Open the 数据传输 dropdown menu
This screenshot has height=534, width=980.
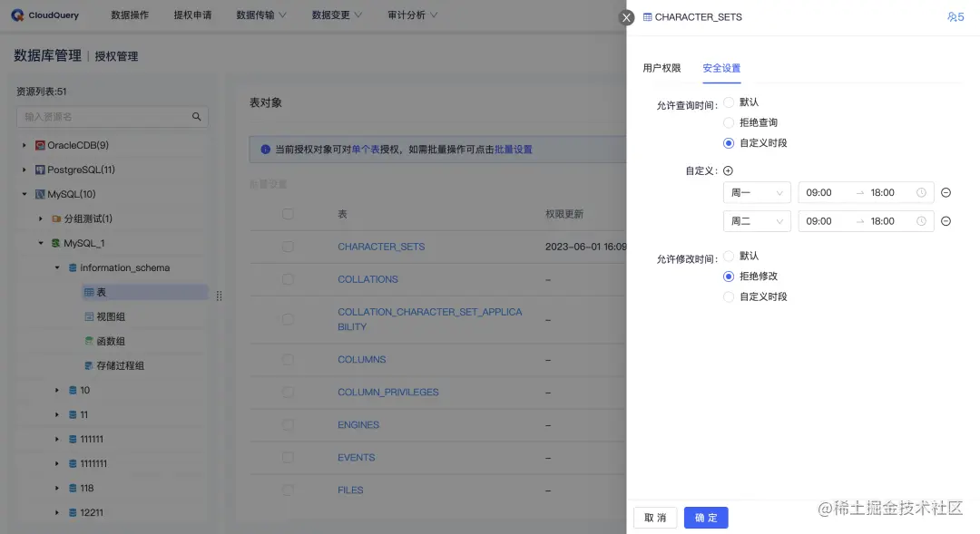click(x=261, y=15)
